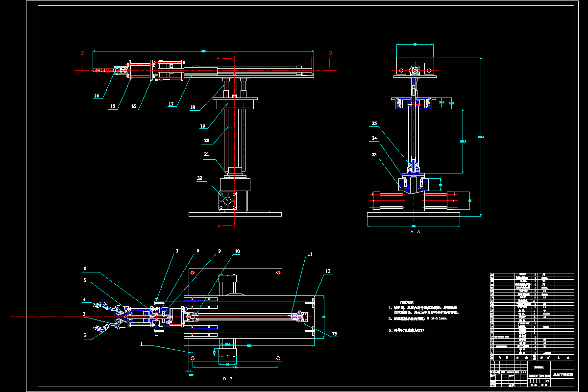
Task: Click the left red B section marker
Action: click(83, 52)
